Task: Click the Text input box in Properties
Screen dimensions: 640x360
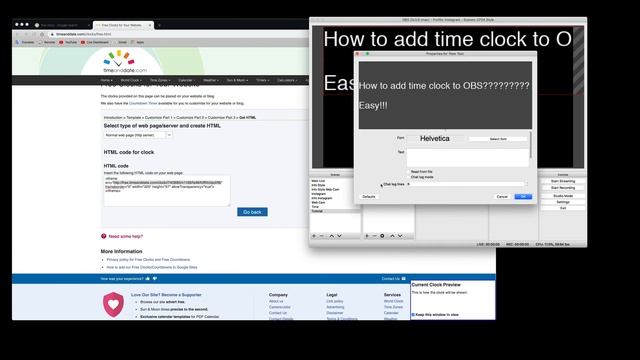Action: pyautogui.click(x=467, y=157)
